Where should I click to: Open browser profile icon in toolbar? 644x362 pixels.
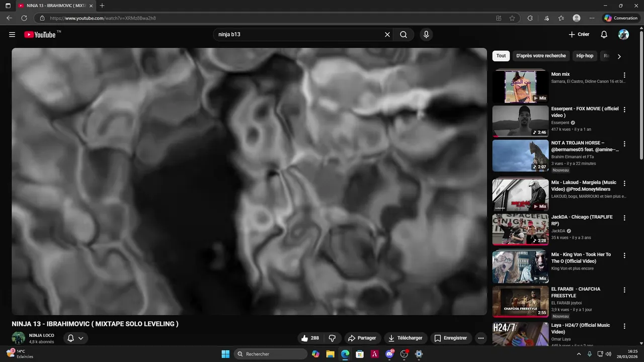[577, 18]
